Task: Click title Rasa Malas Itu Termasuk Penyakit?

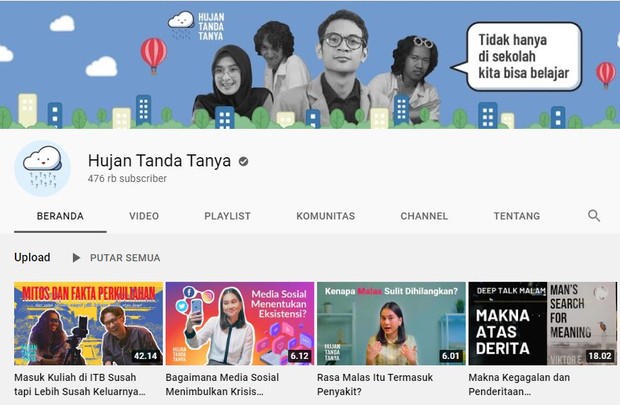Action: (x=375, y=384)
